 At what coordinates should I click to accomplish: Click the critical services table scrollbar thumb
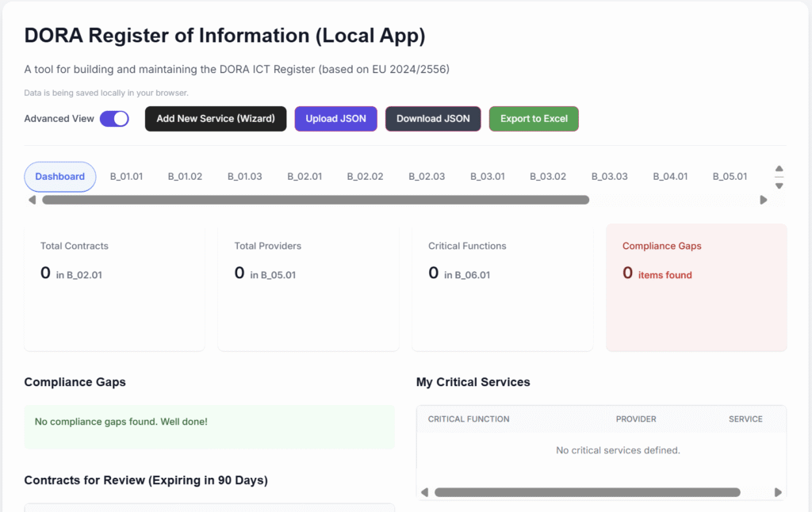587,492
